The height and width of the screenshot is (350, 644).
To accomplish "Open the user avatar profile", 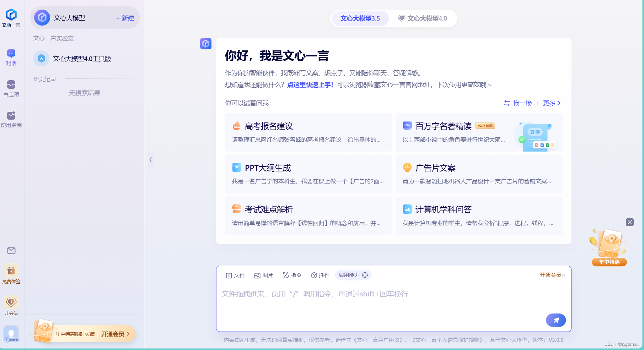I will pyautogui.click(x=11, y=334).
